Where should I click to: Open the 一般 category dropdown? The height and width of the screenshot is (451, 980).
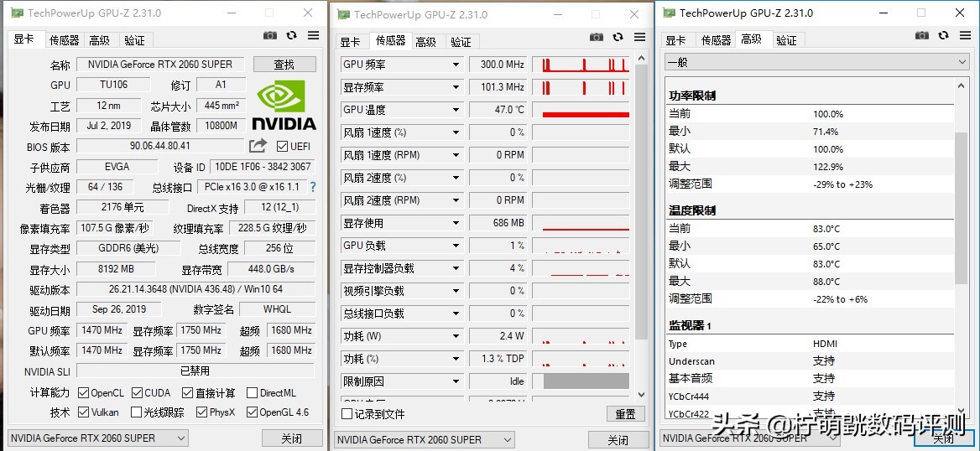pyautogui.click(x=817, y=62)
